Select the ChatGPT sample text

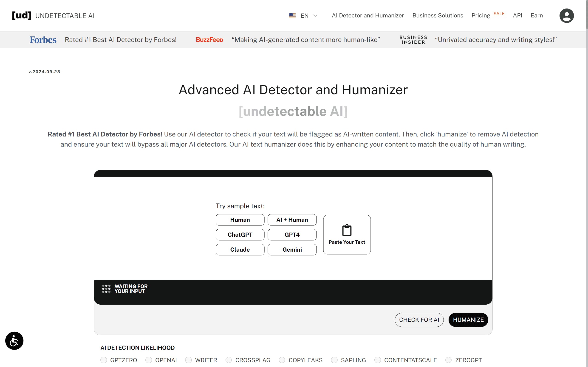[x=240, y=234]
